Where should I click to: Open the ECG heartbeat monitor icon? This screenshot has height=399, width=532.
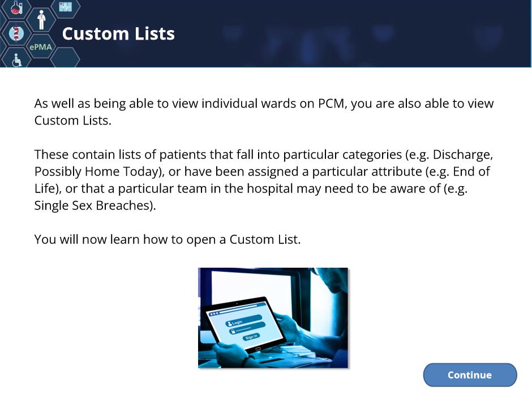click(66, 6)
